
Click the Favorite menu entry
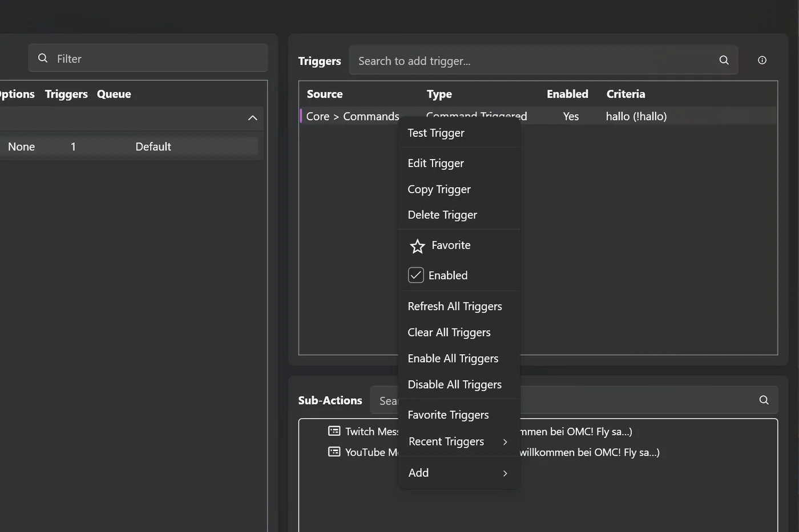coord(459,246)
